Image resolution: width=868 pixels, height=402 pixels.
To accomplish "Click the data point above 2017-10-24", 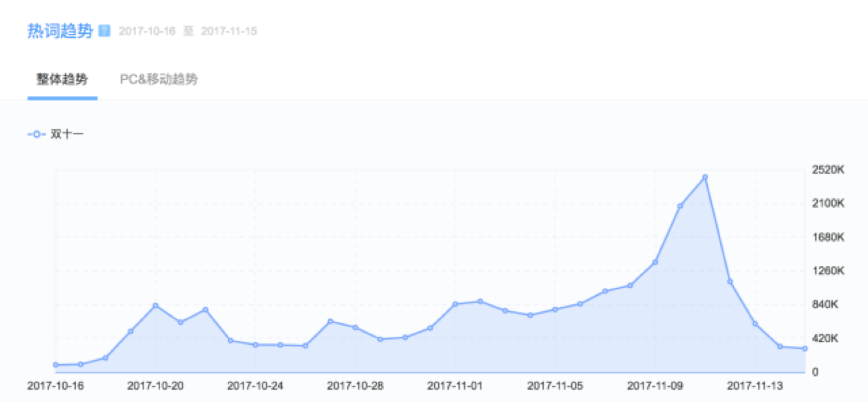I will [255, 345].
